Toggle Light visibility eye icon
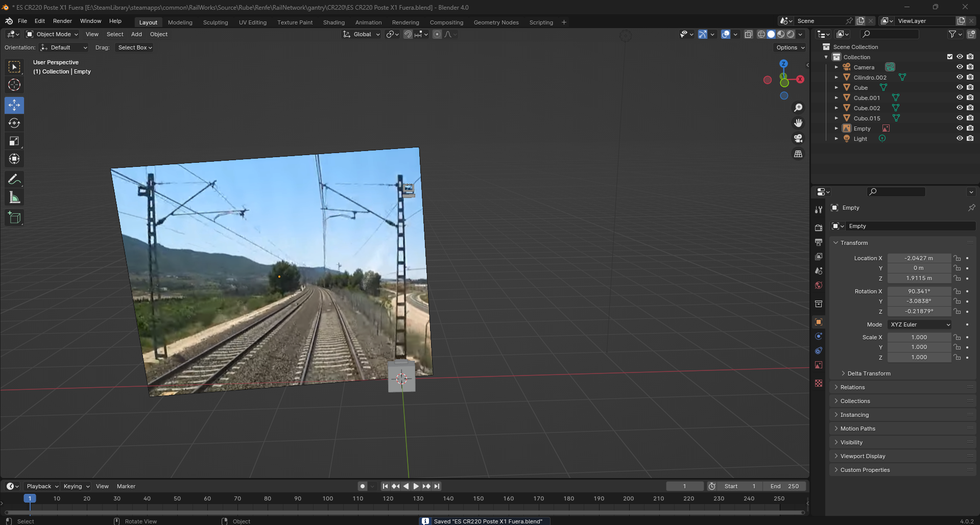 [960, 139]
